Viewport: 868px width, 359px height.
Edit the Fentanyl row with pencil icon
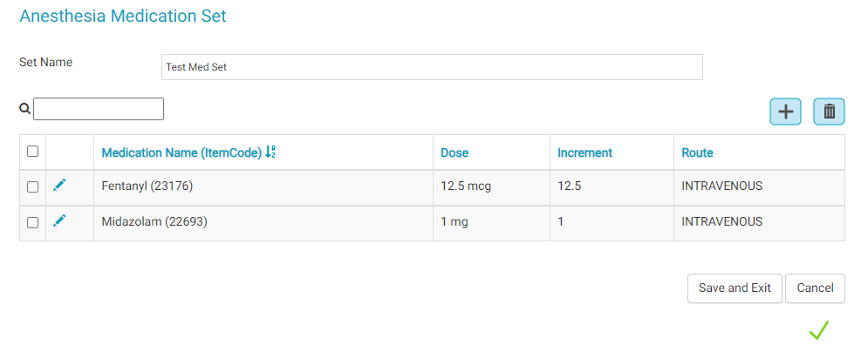click(x=59, y=185)
